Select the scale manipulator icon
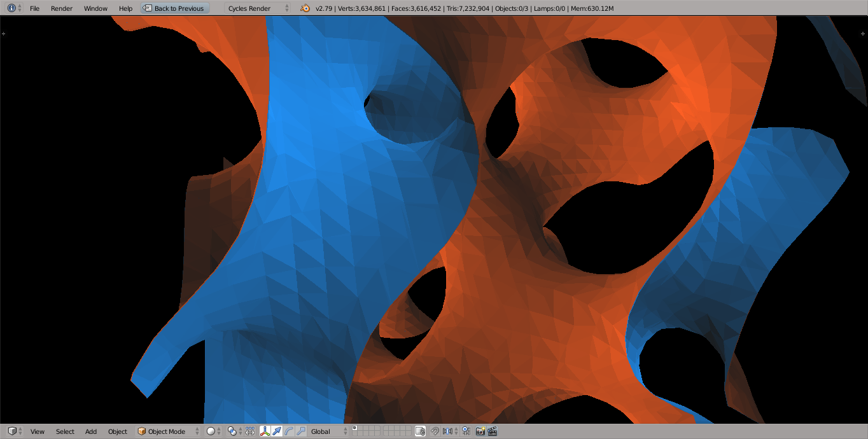The image size is (868, 439). pyautogui.click(x=301, y=431)
